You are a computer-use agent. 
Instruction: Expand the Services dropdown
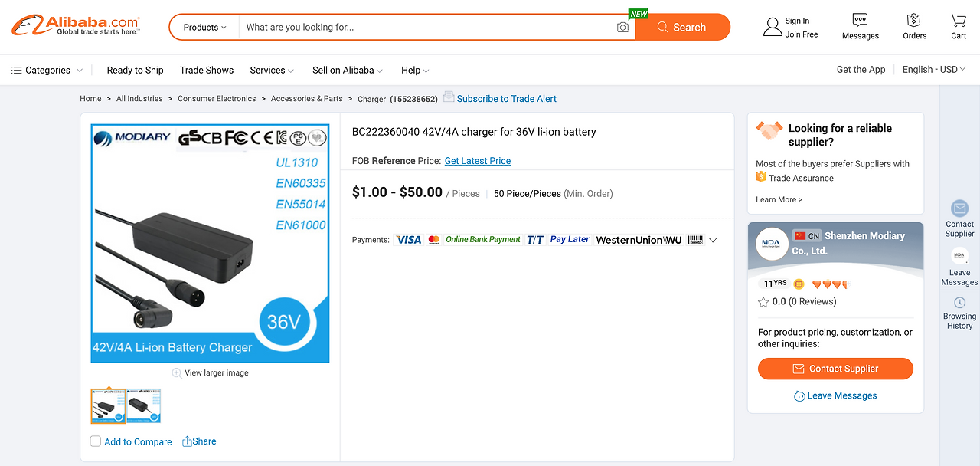click(x=272, y=71)
